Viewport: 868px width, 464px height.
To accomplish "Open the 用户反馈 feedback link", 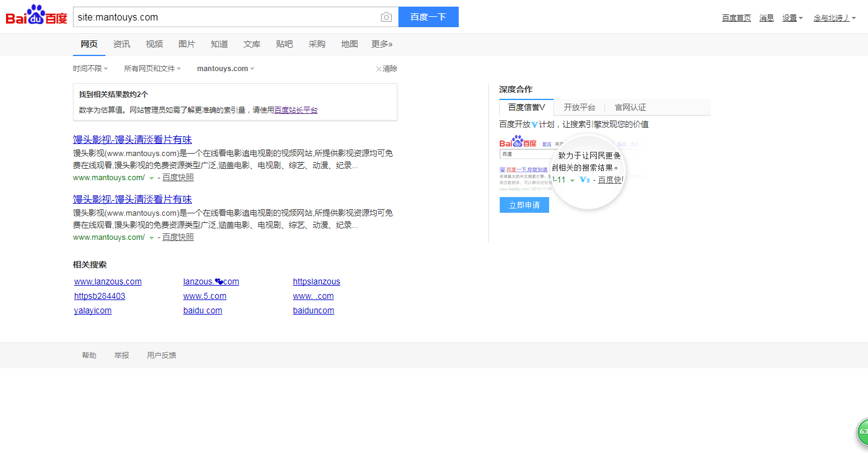I will (162, 356).
